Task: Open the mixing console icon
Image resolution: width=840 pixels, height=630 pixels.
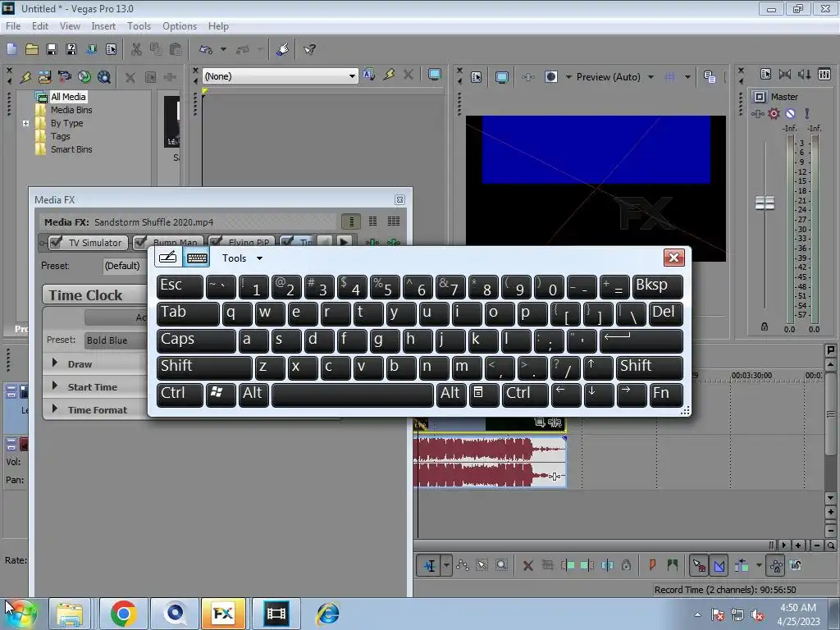Action: tap(824, 75)
